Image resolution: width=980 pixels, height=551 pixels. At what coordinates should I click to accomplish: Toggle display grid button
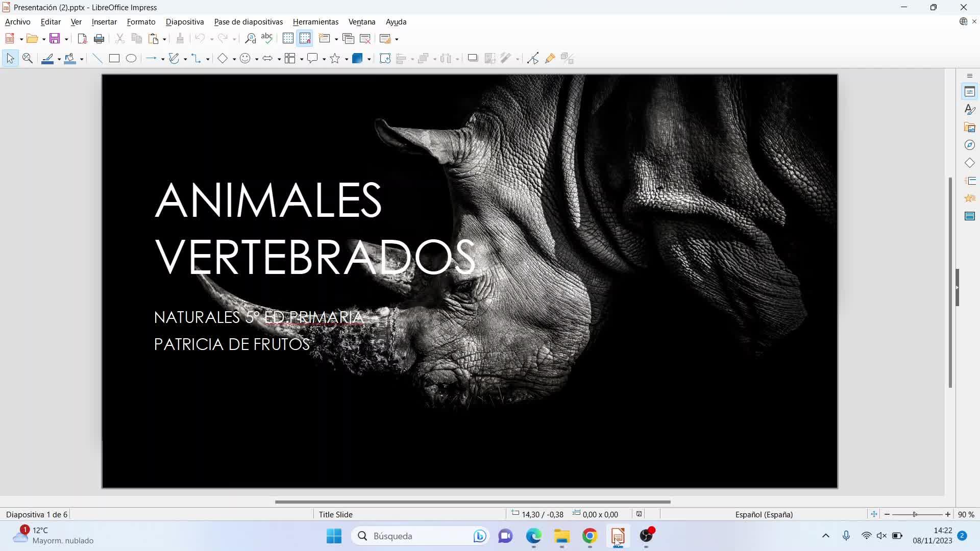(x=288, y=39)
